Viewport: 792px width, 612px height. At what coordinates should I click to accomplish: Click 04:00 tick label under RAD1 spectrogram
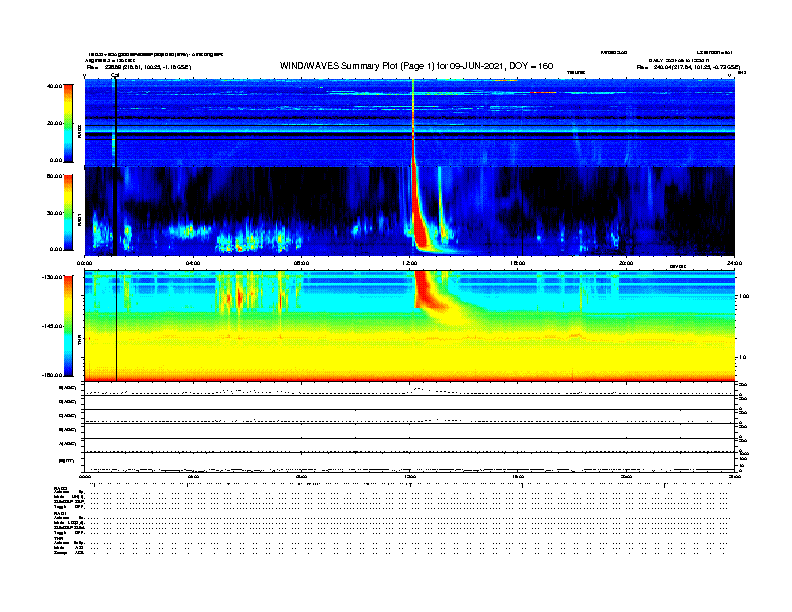(x=193, y=263)
